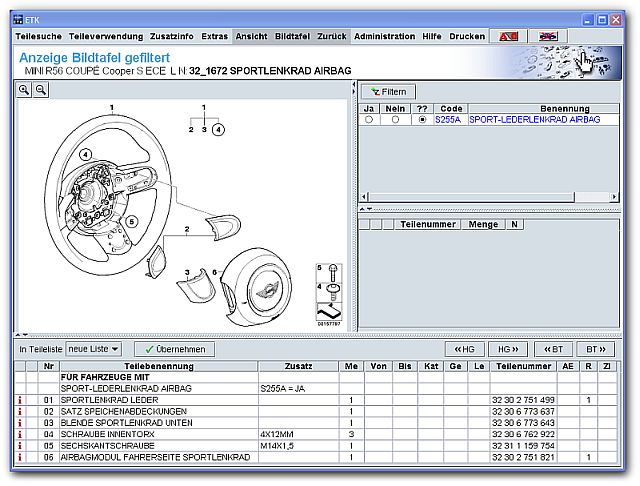Screen dimensions: 640x486
Task: Click the Zurück menu item
Action: (x=332, y=36)
